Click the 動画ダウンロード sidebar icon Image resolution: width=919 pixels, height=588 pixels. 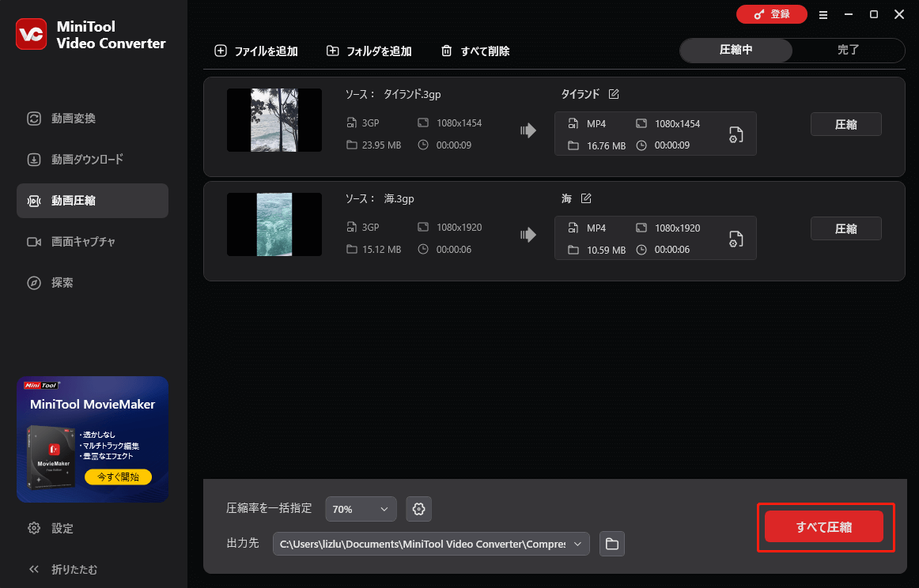[34, 160]
